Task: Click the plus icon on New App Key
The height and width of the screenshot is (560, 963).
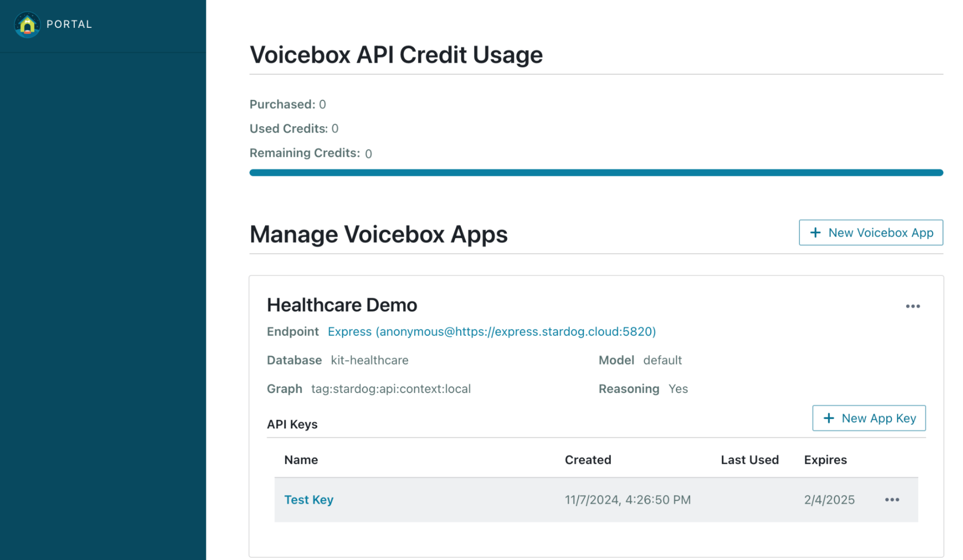Action: coord(829,418)
